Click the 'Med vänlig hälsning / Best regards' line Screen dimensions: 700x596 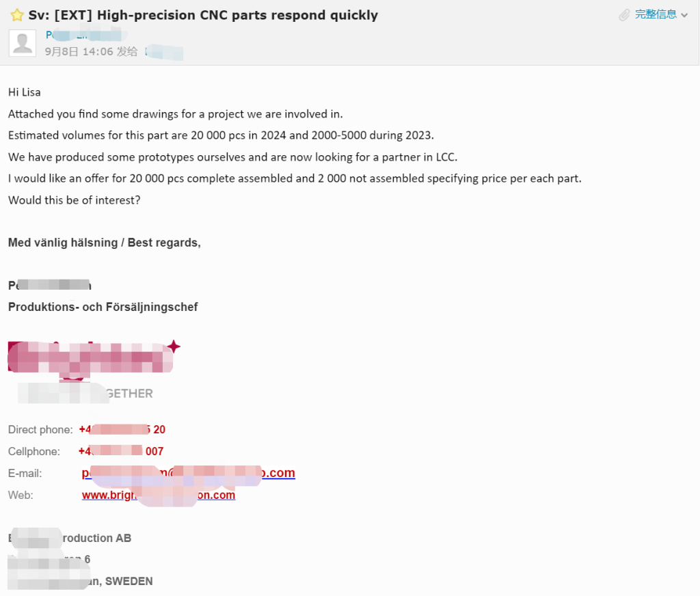coord(105,243)
